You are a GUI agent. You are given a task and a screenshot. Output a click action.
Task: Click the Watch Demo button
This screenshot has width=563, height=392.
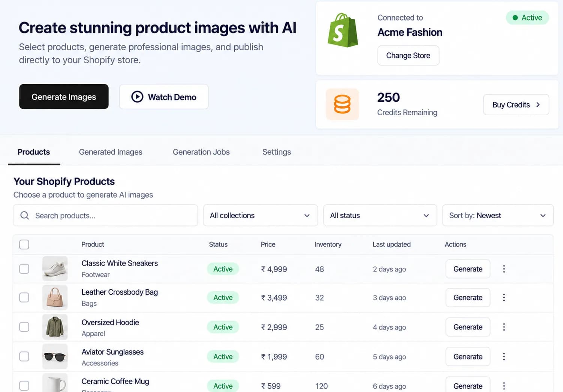point(164,97)
